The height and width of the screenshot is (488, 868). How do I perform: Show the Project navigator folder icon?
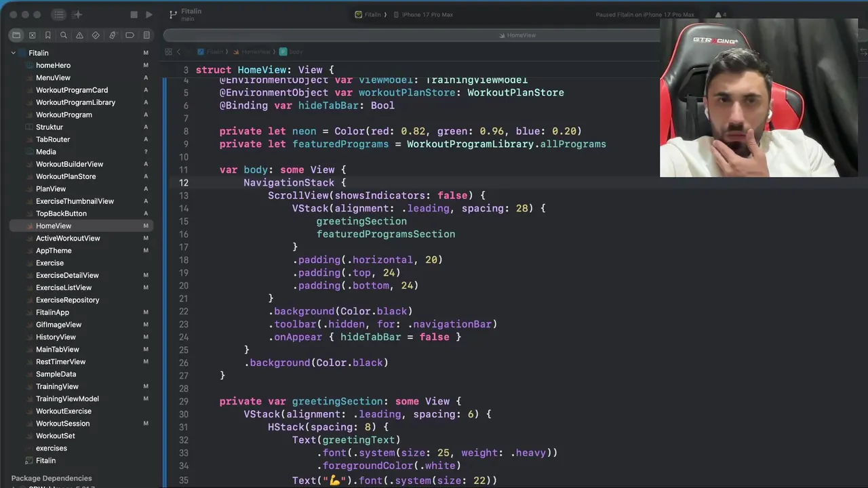(x=16, y=35)
